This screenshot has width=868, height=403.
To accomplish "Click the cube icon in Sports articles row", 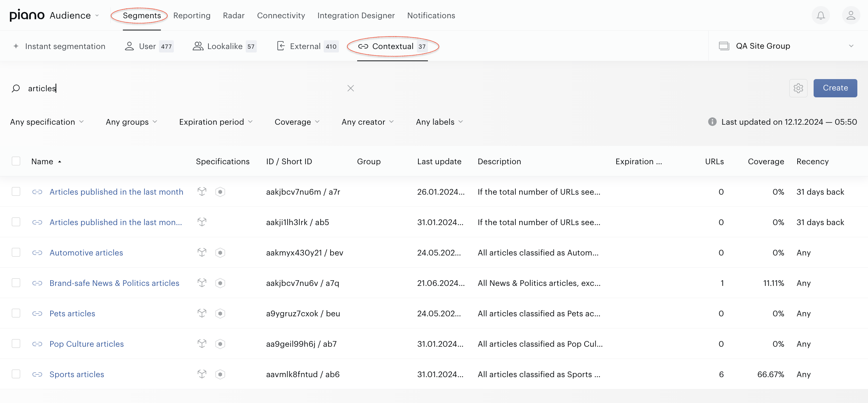I will pos(202,374).
